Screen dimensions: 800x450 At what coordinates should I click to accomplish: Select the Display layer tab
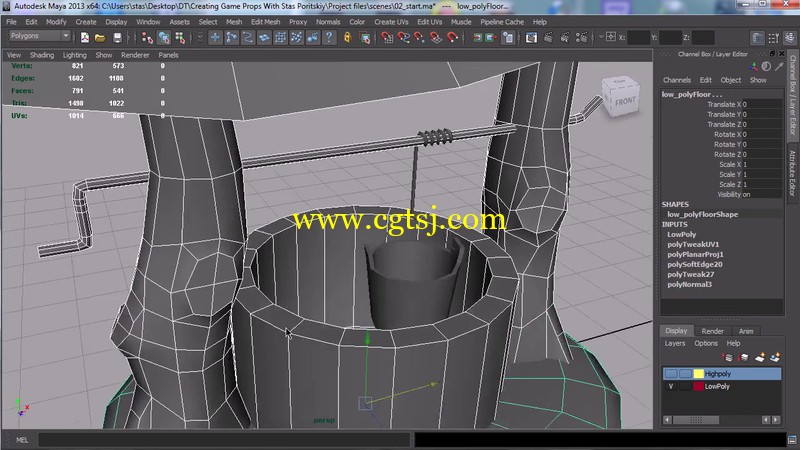676,331
